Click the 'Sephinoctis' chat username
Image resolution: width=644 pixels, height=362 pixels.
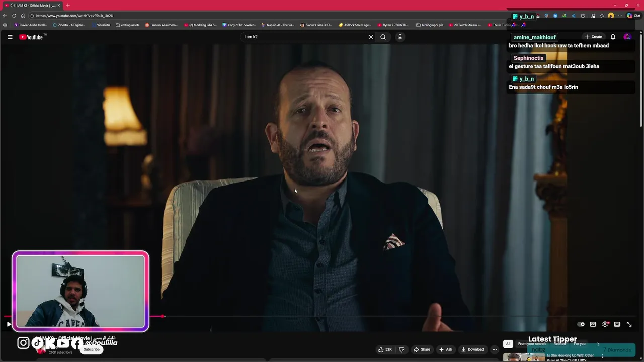pos(528,58)
